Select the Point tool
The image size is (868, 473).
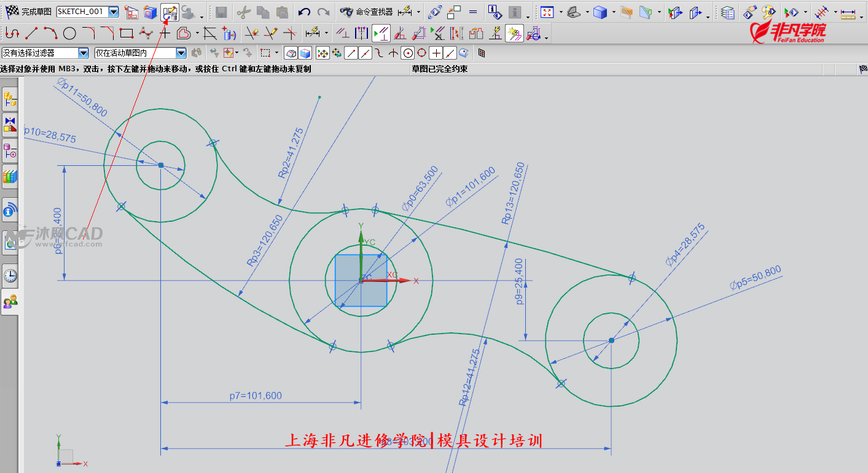[165, 33]
